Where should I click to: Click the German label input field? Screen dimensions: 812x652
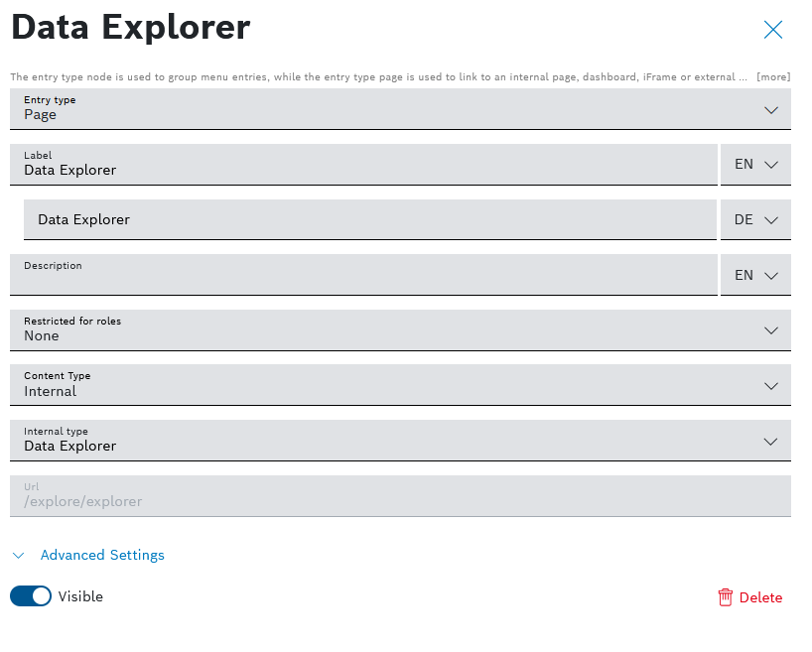tap(370, 220)
